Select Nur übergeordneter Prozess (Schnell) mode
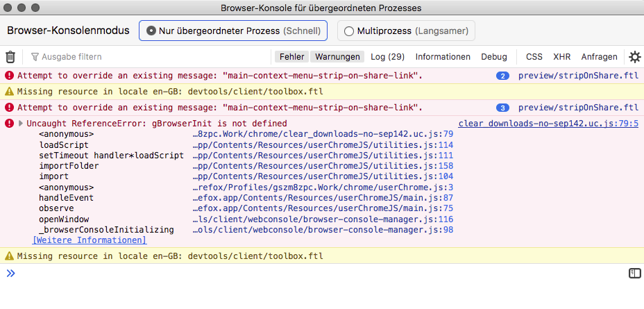Screen dimensions: 644x309 coord(233,31)
